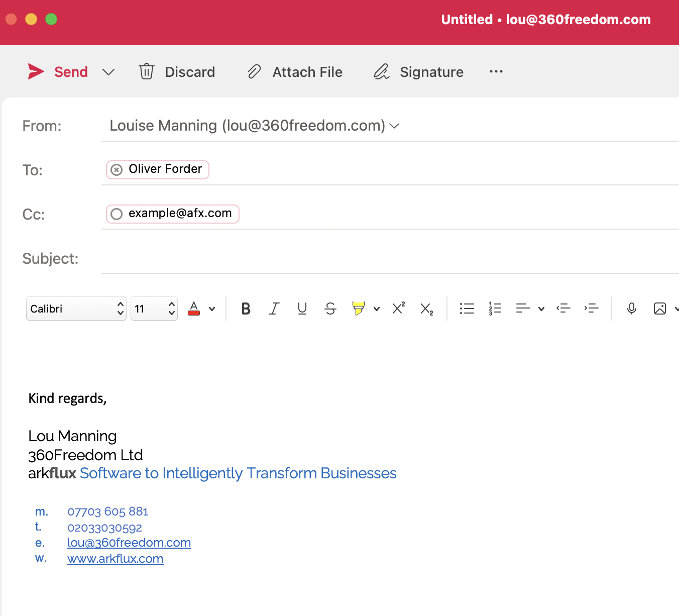Toggle italic formatting
The image size is (679, 616).
coord(274,309)
